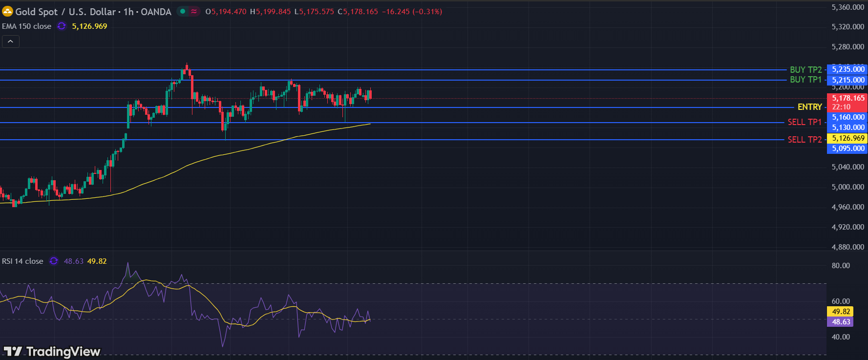
Task: Collapse the indicator legend with chevron button
Action: pos(11,42)
